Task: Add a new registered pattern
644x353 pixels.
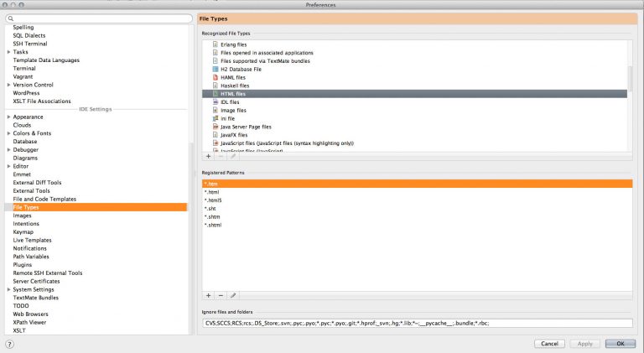Action: [x=208, y=295]
